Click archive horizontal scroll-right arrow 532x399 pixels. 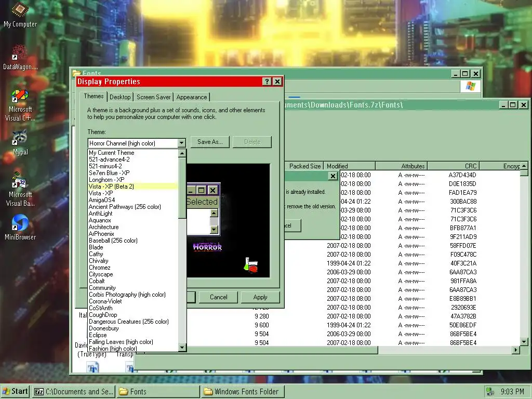tap(516, 350)
